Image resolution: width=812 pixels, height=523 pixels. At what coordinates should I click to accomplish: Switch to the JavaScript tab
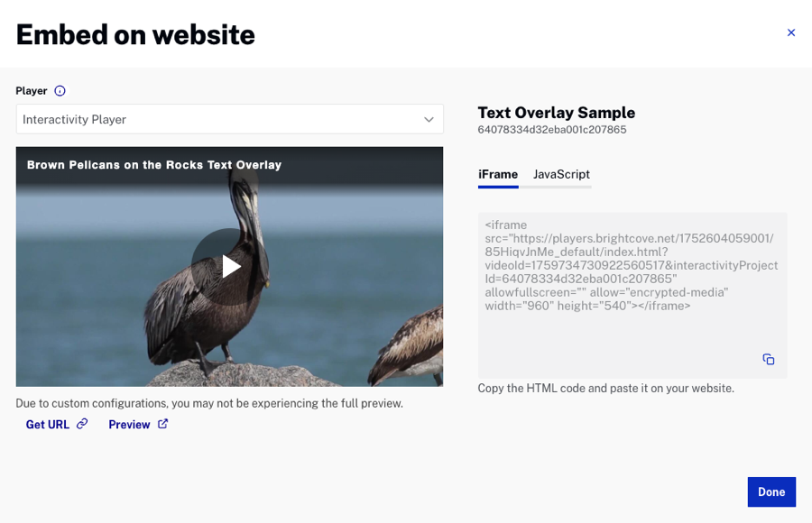(561, 174)
